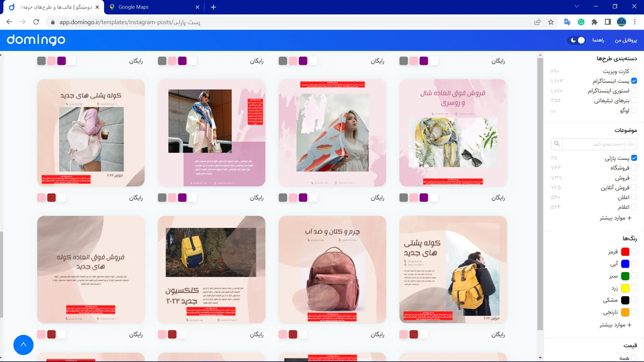Check the اعلام topic checkbox

[634, 207]
